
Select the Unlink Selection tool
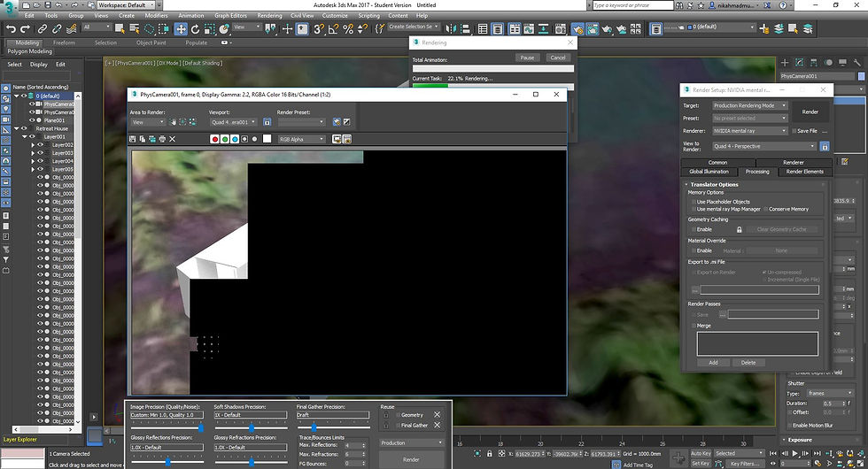pyautogui.click(x=57, y=28)
